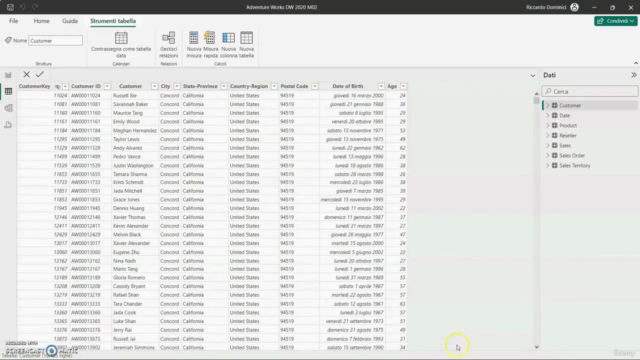Click scrollbar up arrow of the table
640x360 pixels.
[x=536, y=93]
